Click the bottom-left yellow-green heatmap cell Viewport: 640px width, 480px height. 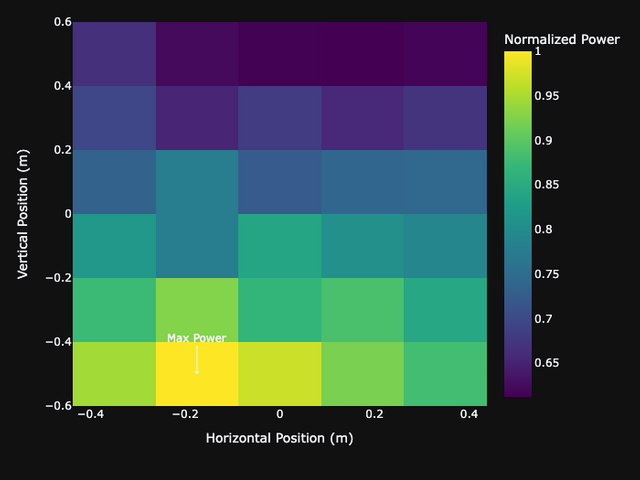(x=114, y=374)
